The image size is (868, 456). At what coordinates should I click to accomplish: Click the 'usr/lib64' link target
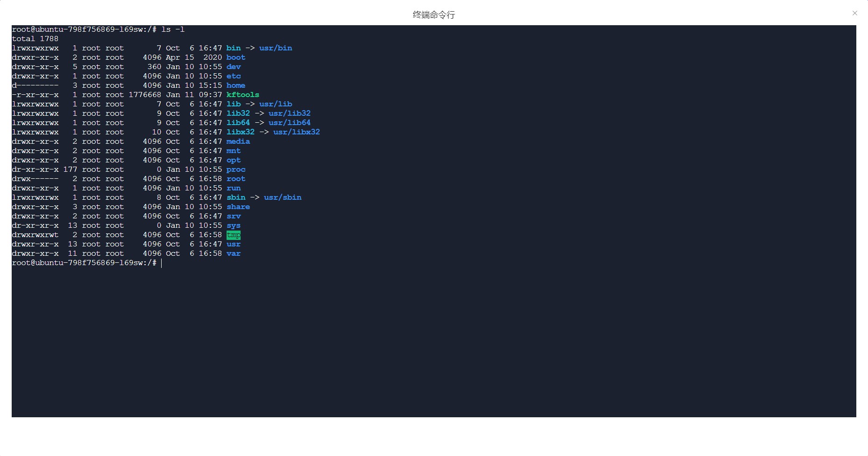point(290,123)
